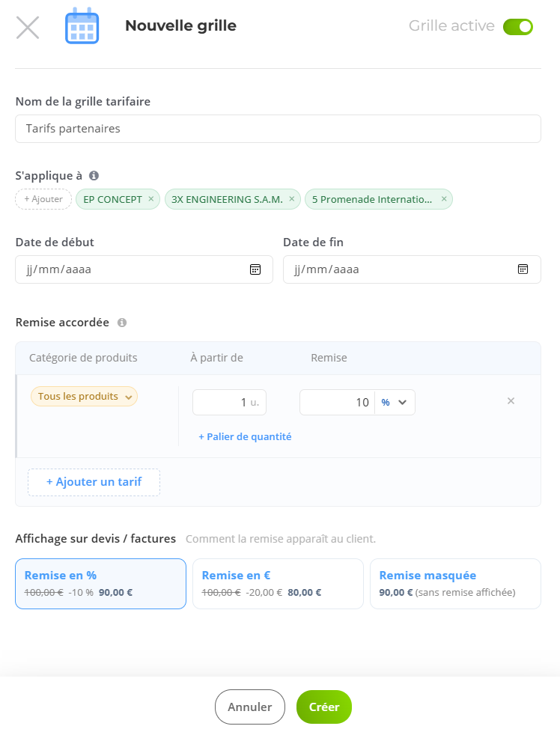
Task: Select Remise en % display option
Action: point(101,584)
